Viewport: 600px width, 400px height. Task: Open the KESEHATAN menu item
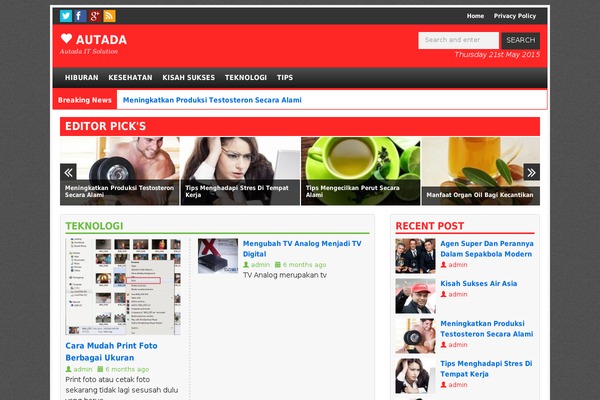click(x=130, y=78)
